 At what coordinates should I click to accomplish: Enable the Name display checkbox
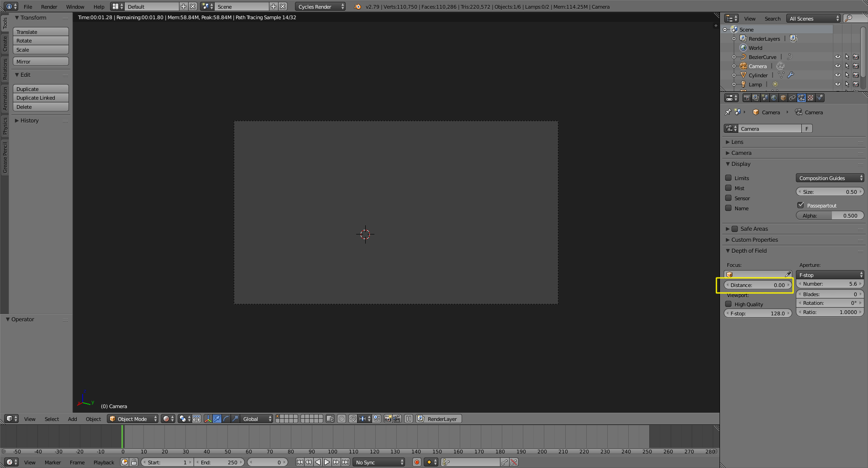pyautogui.click(x=728, y=208)
